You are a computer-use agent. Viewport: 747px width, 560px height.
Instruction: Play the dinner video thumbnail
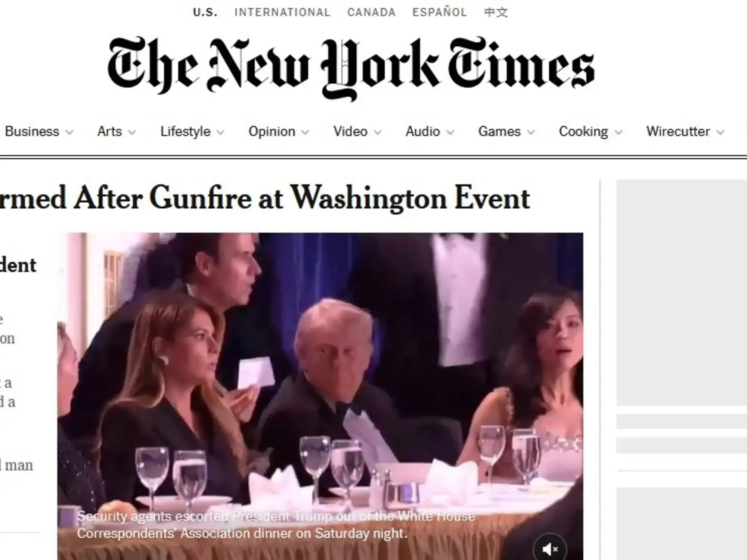320,396
